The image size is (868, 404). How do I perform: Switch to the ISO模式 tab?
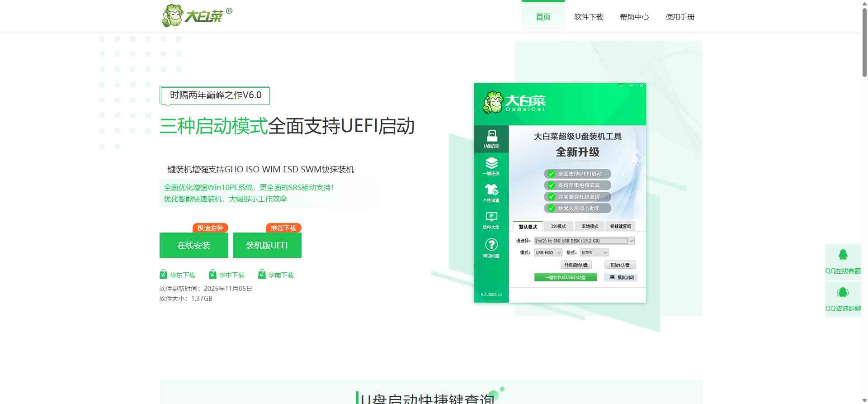point(558,226)
